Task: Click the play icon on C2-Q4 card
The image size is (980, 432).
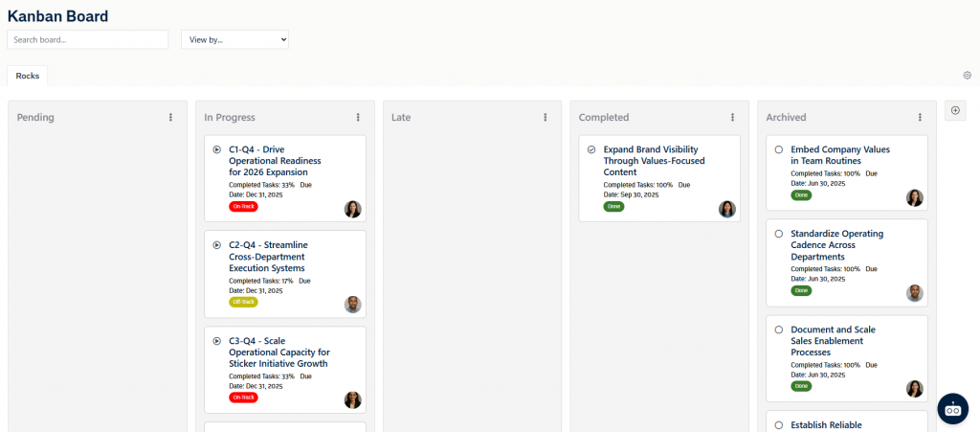Action: [217, 245]
